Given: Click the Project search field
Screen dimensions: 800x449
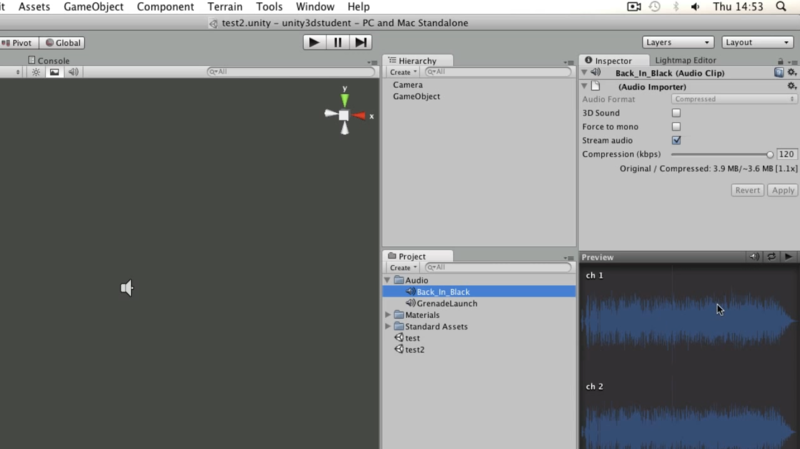Looking at the screenshot, I should tap(498, 267).
